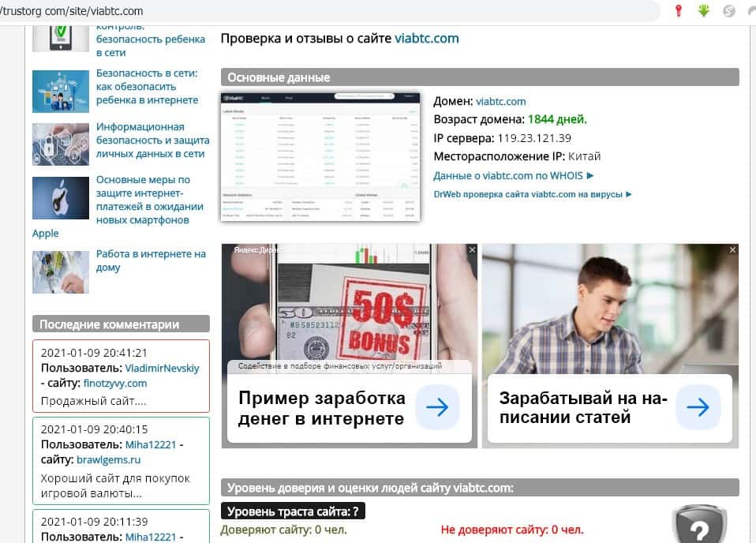
Task: Click arrow button on money-earning ad
Action: (x=437, y=407)
